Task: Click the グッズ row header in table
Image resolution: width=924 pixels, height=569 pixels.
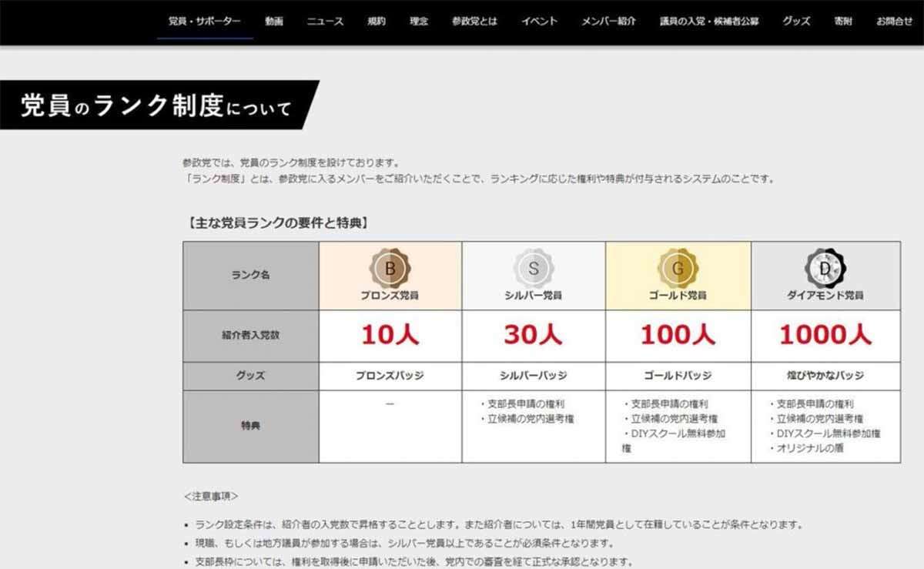Action: pos(251,376)
